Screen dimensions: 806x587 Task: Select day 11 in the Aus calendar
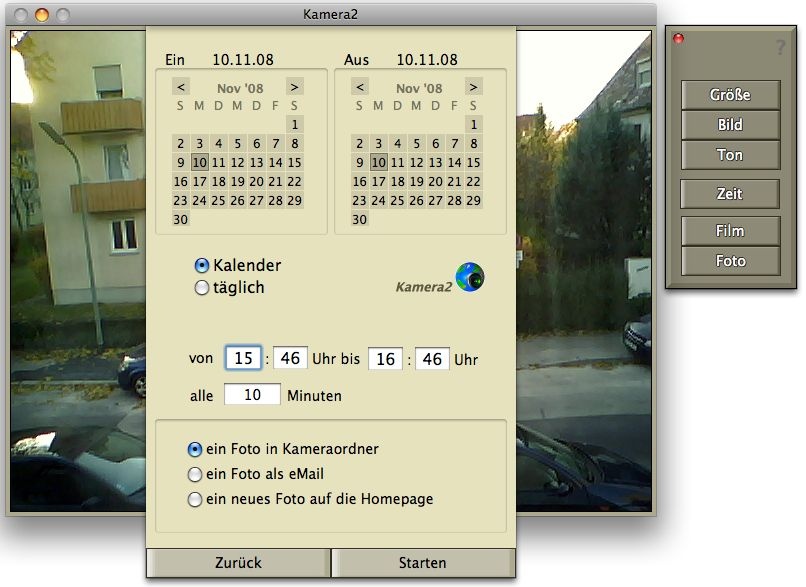[397, 162]
